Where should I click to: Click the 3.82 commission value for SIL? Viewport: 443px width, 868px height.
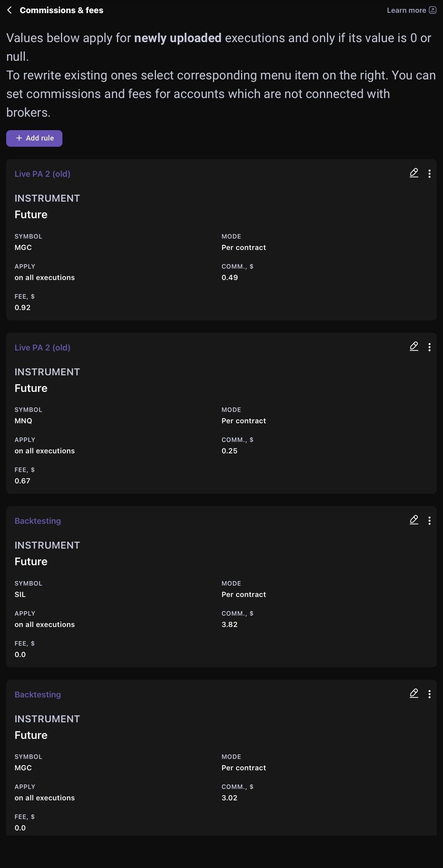[x=229, y=624]
